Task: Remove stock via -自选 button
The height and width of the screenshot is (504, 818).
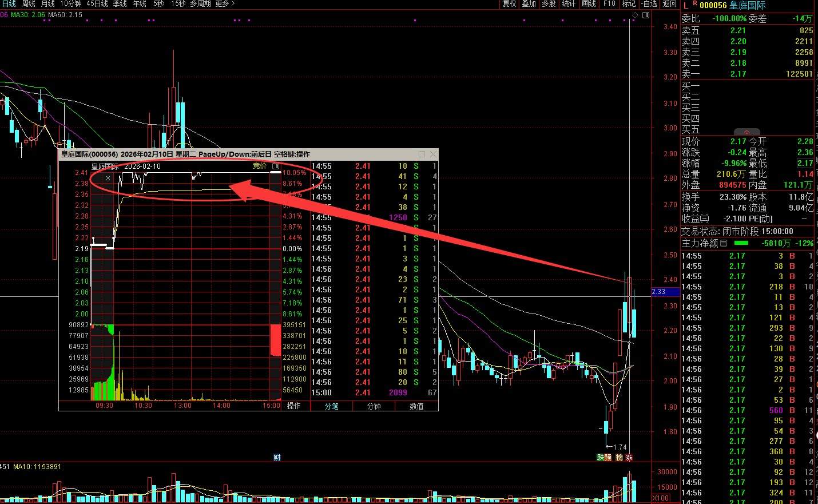Action: click(x=649, y=3)
